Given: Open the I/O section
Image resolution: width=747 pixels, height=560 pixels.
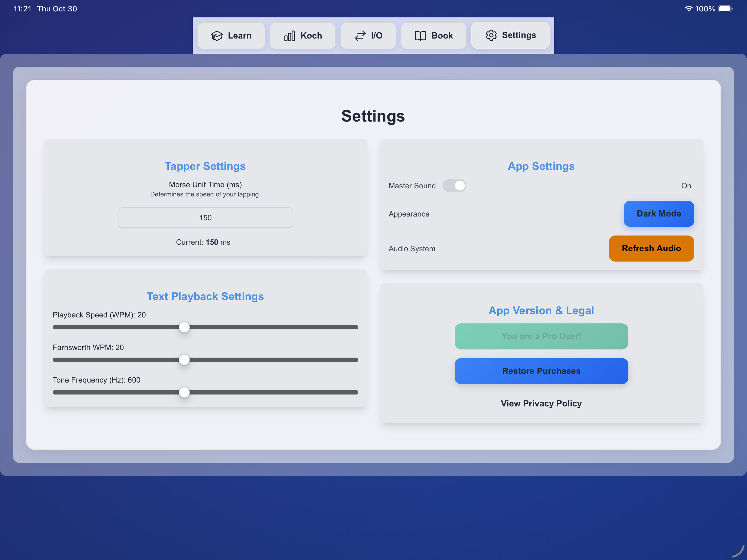Looking at the screenshot, I should (368, 36).
